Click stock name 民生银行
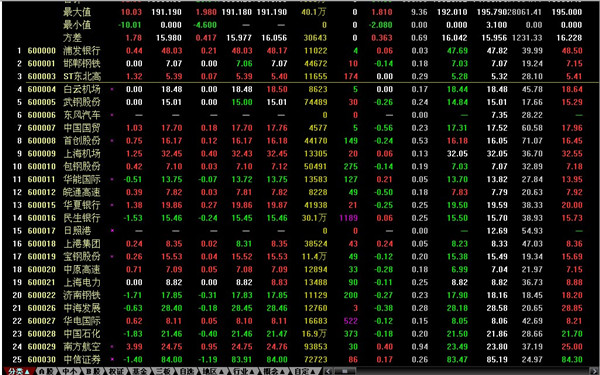The height and width of the screenshot is (375, 600). (x=82, y=218)
